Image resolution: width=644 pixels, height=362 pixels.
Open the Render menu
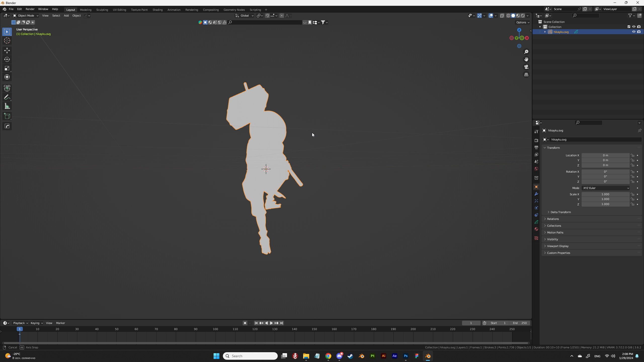30,9
